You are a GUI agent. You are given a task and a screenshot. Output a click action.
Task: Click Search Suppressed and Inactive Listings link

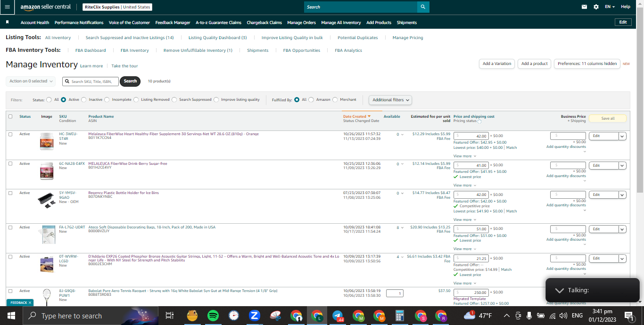coord(130,38)
